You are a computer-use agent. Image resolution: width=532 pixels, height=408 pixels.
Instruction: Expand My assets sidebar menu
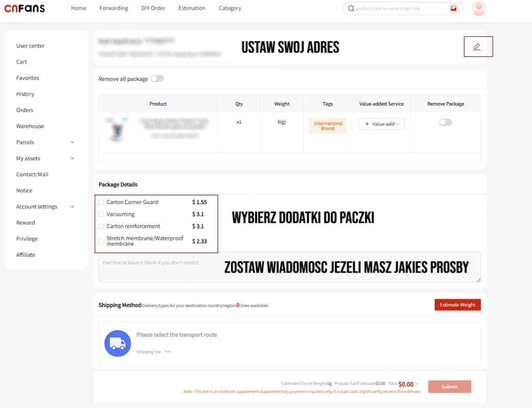[72, 158]
